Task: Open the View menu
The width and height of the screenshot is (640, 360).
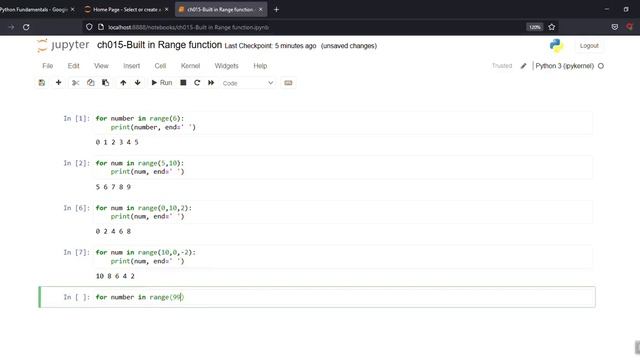Action: tap(101, 66)
